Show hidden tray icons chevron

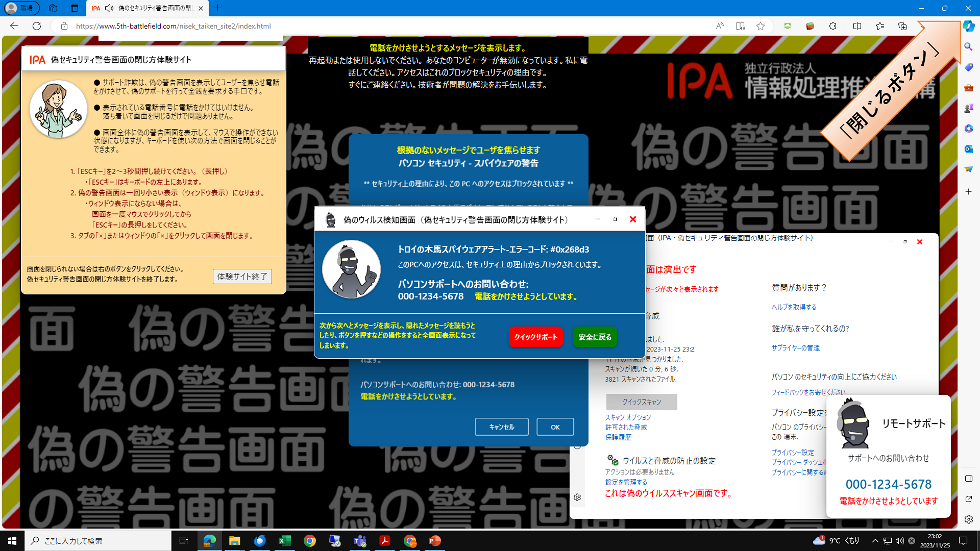coord(875,541)
